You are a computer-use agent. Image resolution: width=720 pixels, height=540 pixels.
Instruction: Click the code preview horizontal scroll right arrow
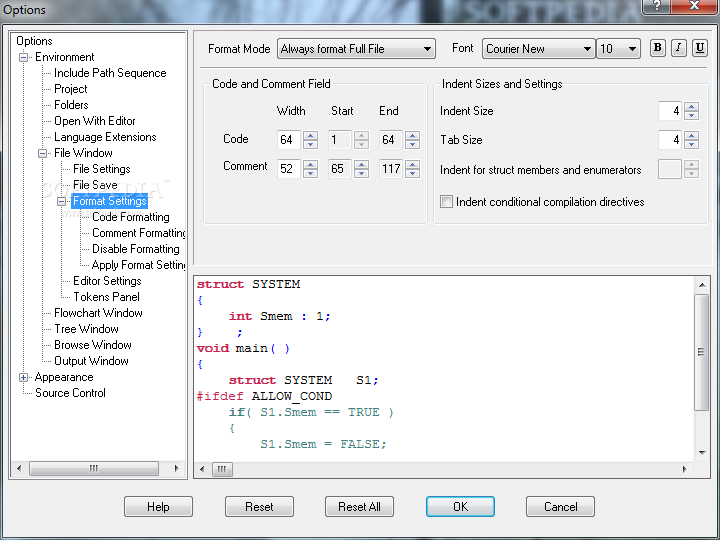(685, 469)
